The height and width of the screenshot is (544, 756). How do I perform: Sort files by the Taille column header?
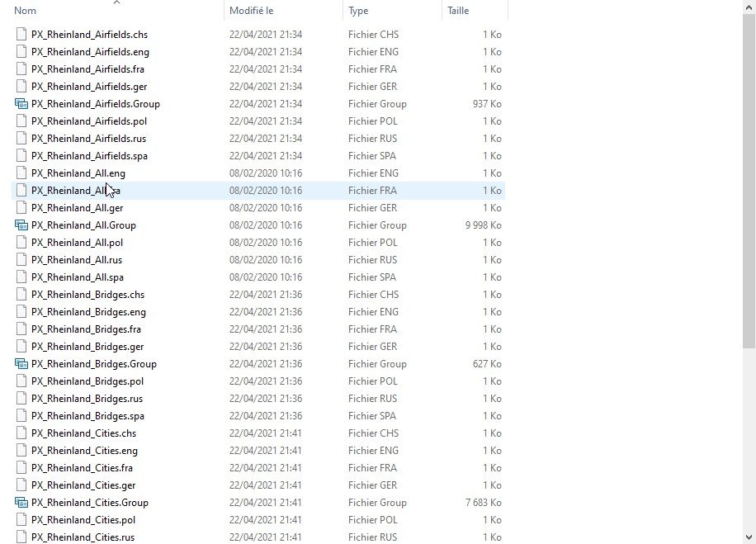(x=458, y=11)
